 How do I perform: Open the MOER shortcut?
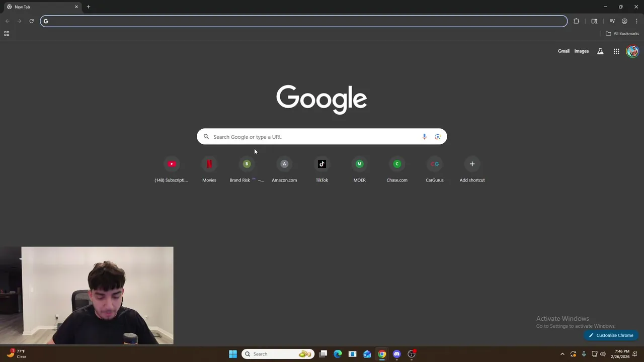359,170
